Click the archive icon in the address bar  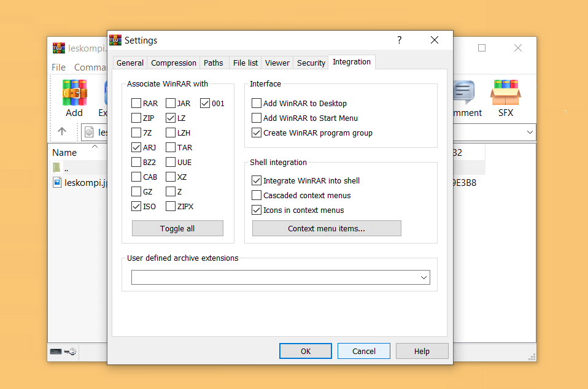[89, 132]
